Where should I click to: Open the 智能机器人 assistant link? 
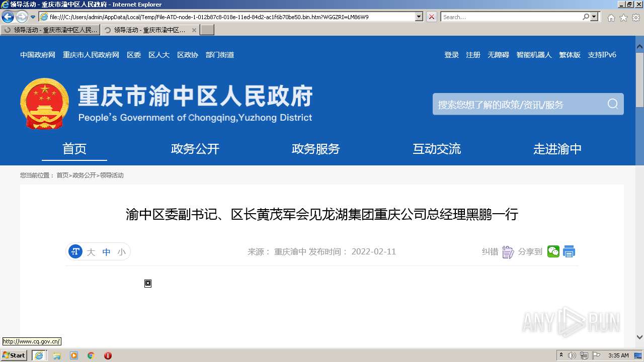pos(534,55)
